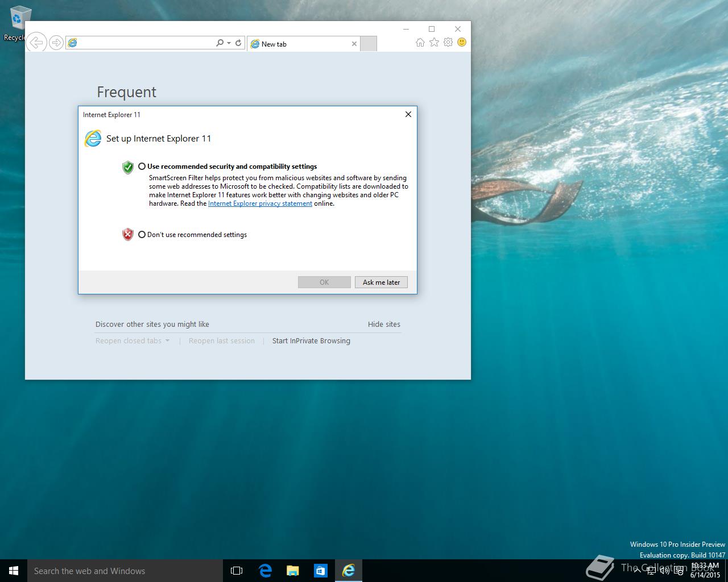Refresh the page with the reload icon
The height and width of the screenshot is (582, 728).
point(238,43)
